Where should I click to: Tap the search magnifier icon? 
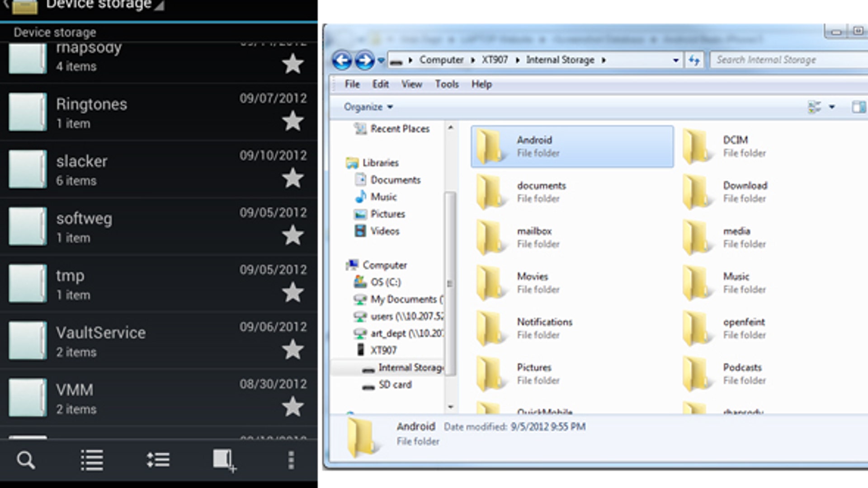point(25,460)
